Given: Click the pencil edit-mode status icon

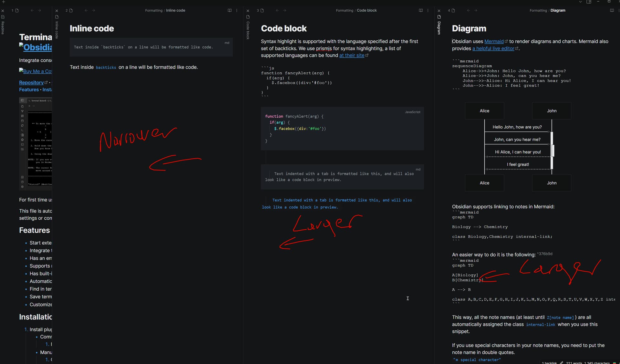Looking at the screenshot, I should tap(562, 363).
